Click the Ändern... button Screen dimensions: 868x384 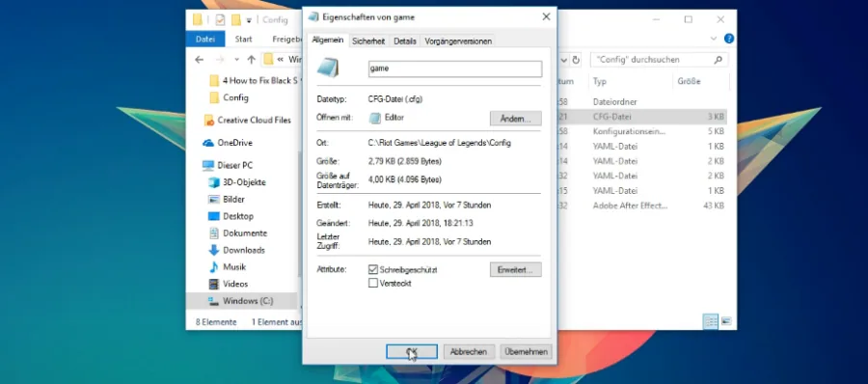pos(515,119)
